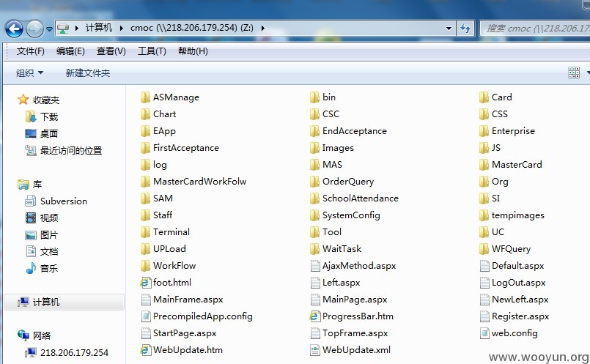This screenshot has width=590, height=364.
Task: Select 计算机 in navigation pane
Action: coord(64,302)
